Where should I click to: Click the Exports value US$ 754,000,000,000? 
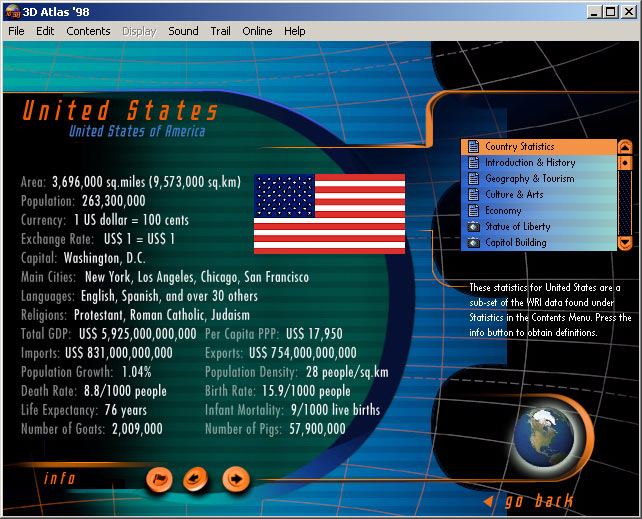click(x=303, y=353)
